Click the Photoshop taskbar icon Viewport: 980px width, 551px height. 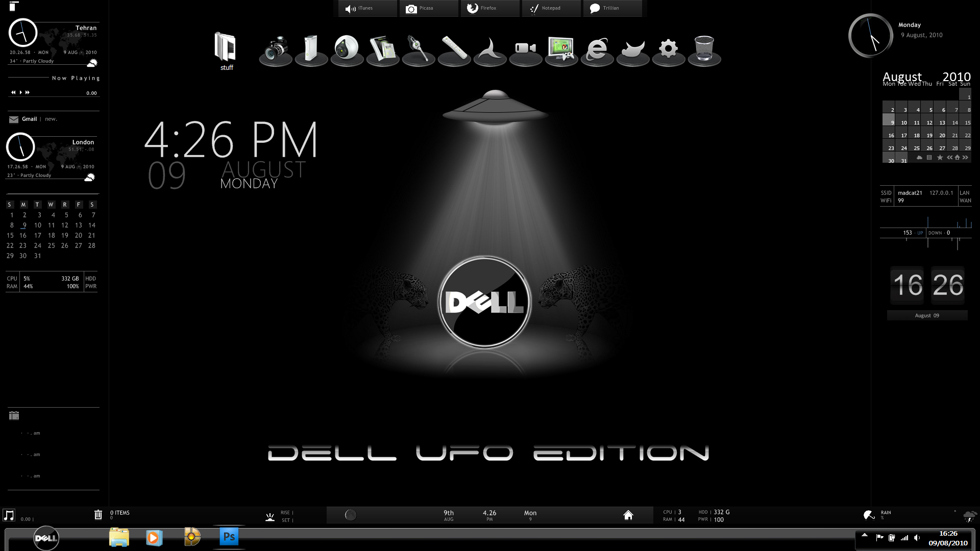click(229, 537)
